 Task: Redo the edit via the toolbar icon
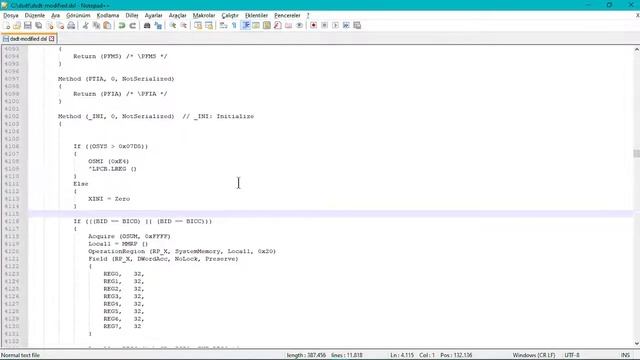tap(132, 25)
